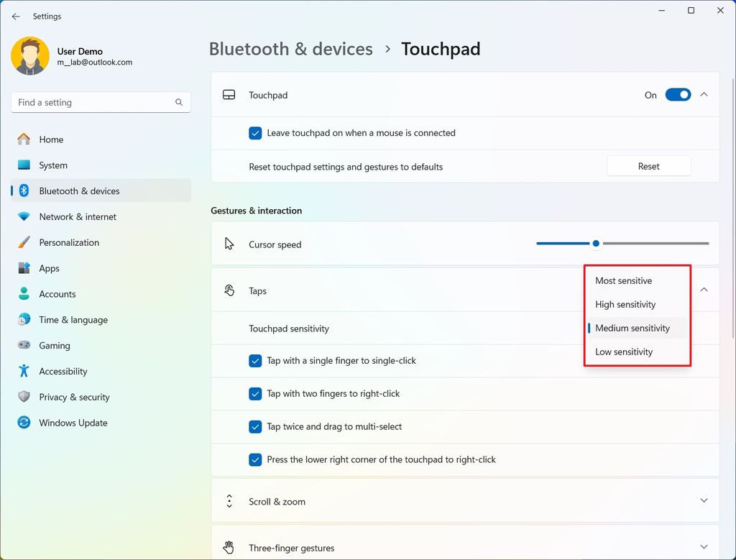Viewport: 736px width, 560px height.
Task: Collapse the Taps section chevron
Action: 704,289
